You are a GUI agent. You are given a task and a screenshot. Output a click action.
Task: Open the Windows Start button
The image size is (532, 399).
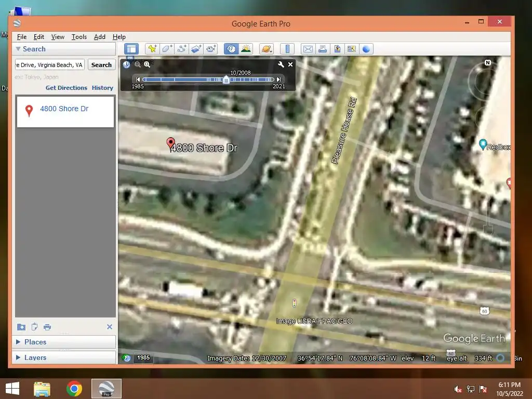12,389
